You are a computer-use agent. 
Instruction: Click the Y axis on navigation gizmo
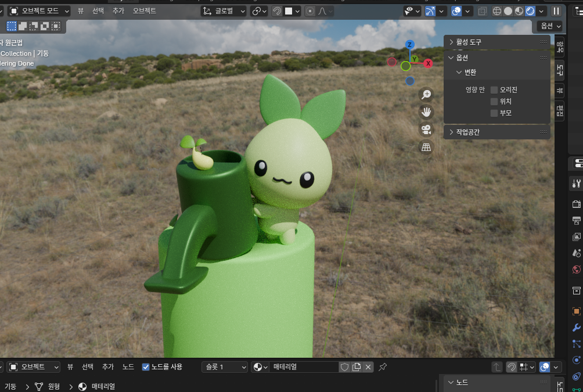414,59
